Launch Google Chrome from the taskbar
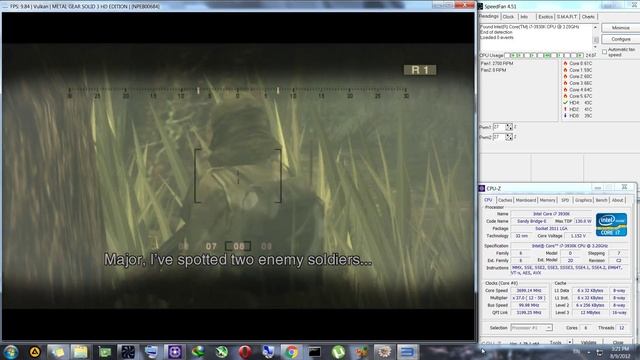Image resolution: width=640 pixels, height=360 pixels. (x=291, y=352)
